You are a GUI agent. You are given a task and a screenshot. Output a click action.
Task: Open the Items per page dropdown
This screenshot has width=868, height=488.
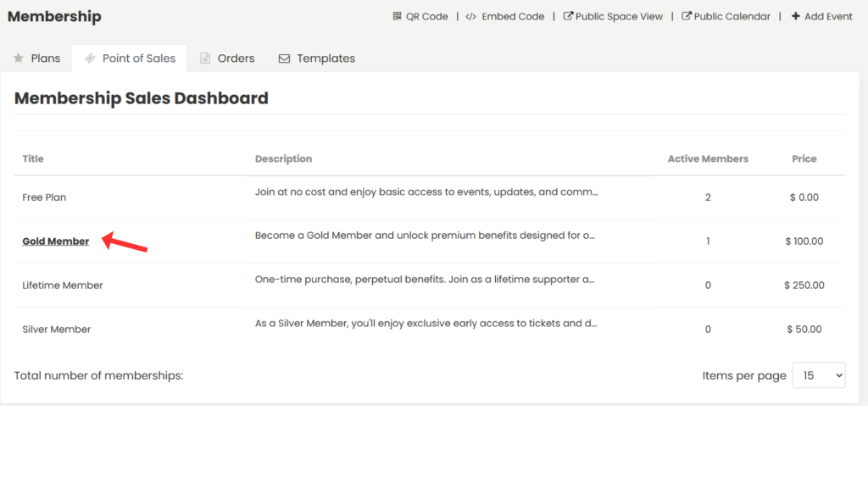point(818,375)
